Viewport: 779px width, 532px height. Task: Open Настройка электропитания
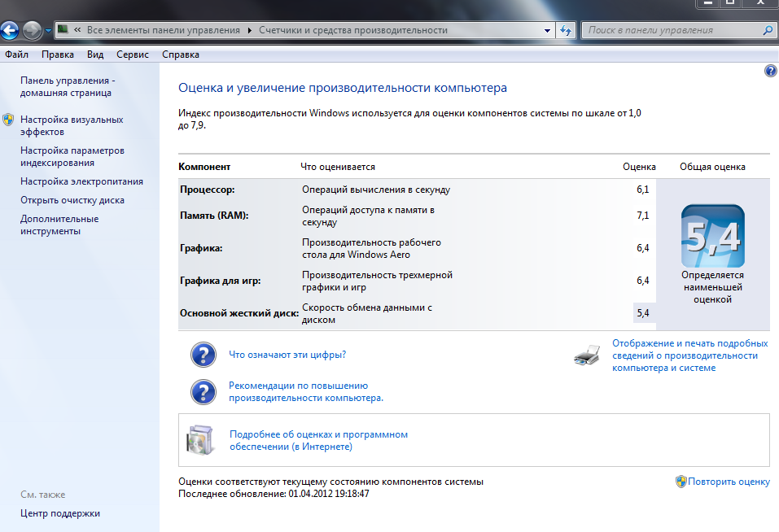coord(81,181)
